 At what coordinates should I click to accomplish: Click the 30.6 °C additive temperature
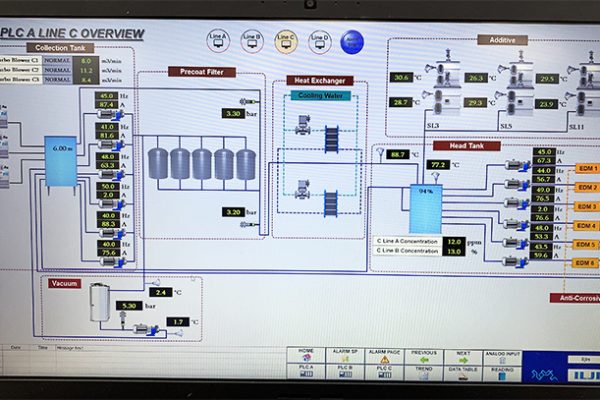click(401, 77)
